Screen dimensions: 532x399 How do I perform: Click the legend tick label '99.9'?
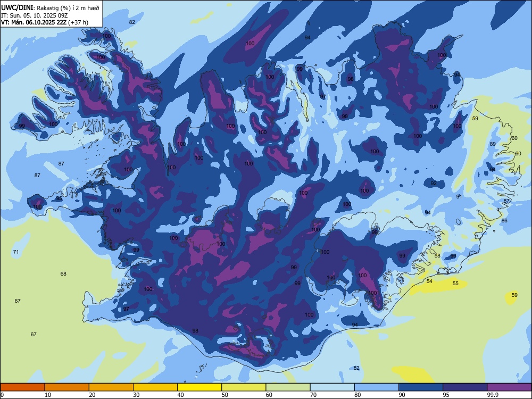[x=493, y=395]
